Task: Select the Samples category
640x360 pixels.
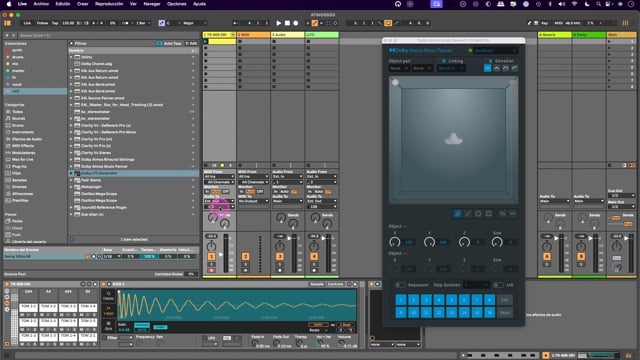Action: pyautogui.click(x=19, y=180)
